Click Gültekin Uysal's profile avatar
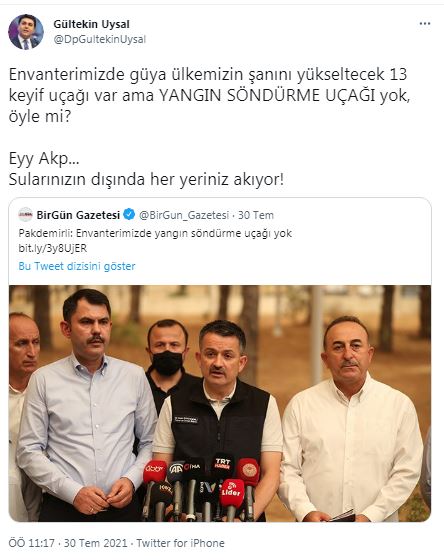444x560 pixels. pos(26,32)
